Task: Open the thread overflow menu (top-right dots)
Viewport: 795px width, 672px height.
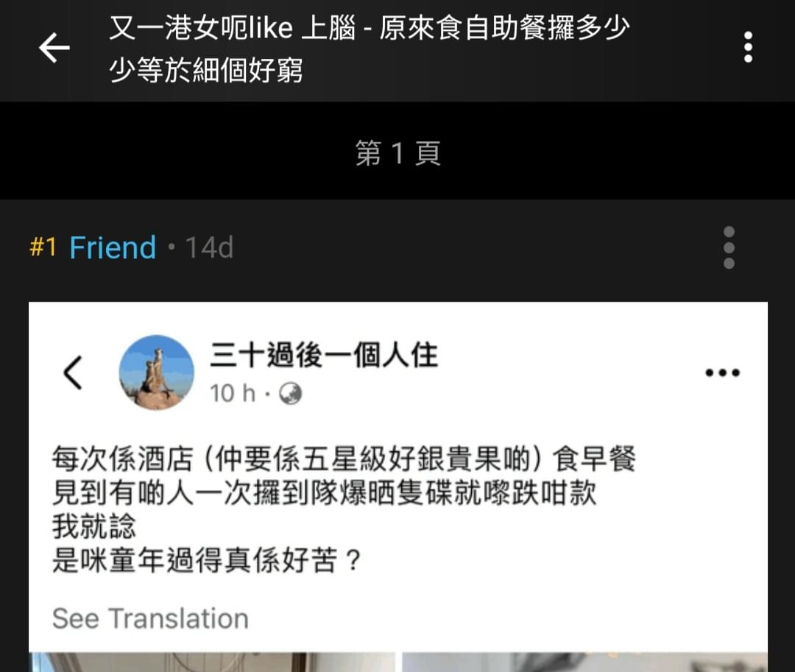Action: click(748, 47)
